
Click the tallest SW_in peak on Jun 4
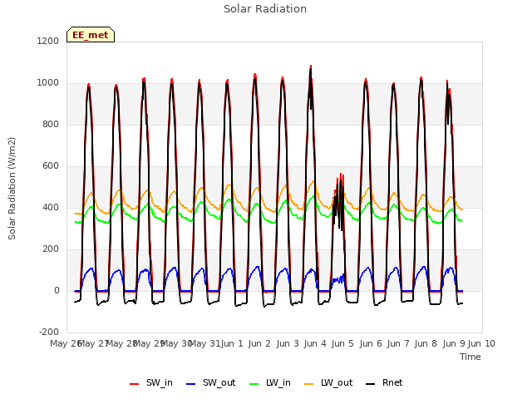tap(311, 66)
